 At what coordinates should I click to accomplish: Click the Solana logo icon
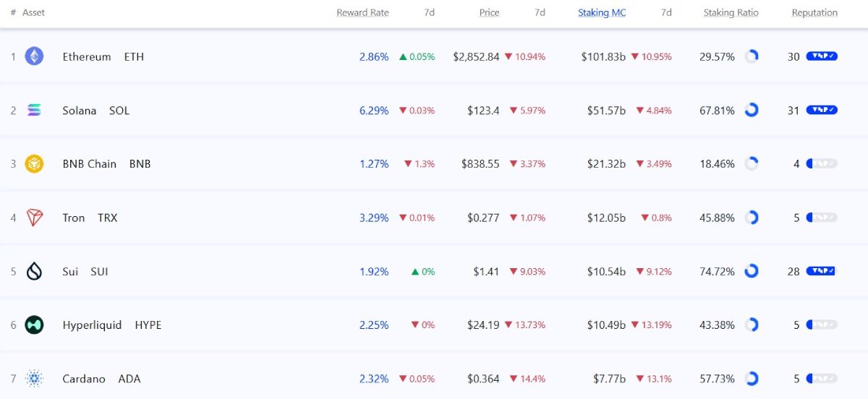pyautogui.click(x=34, y=111)
